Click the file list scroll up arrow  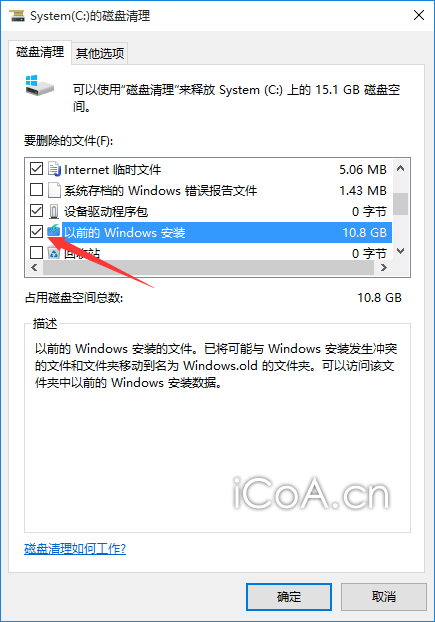click(401, 169)
